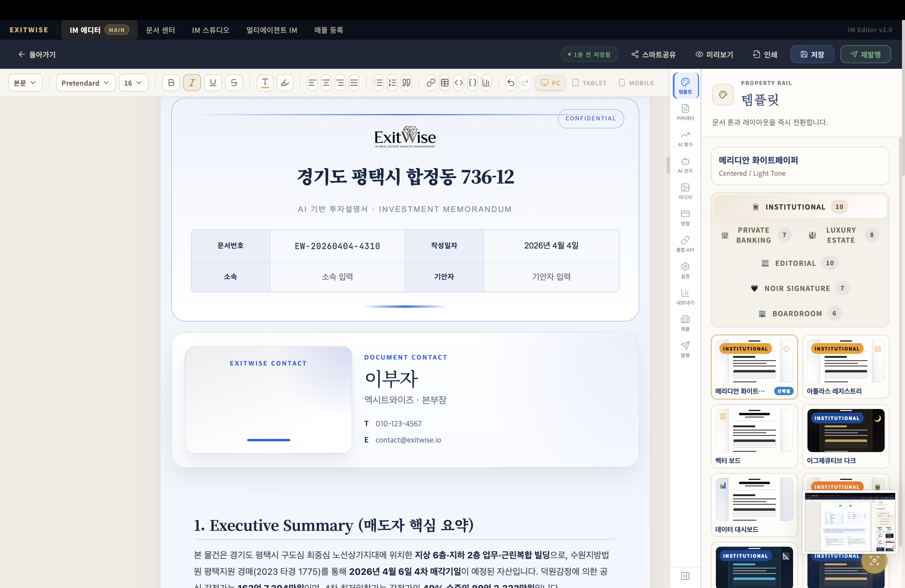Select the highlighter tool
905x588 pixels.
click(285, 83)
